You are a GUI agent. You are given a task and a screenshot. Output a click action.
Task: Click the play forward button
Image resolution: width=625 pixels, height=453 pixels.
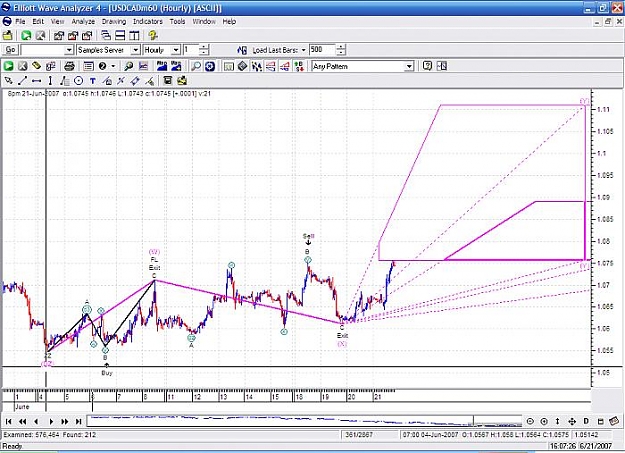point(51,421)
